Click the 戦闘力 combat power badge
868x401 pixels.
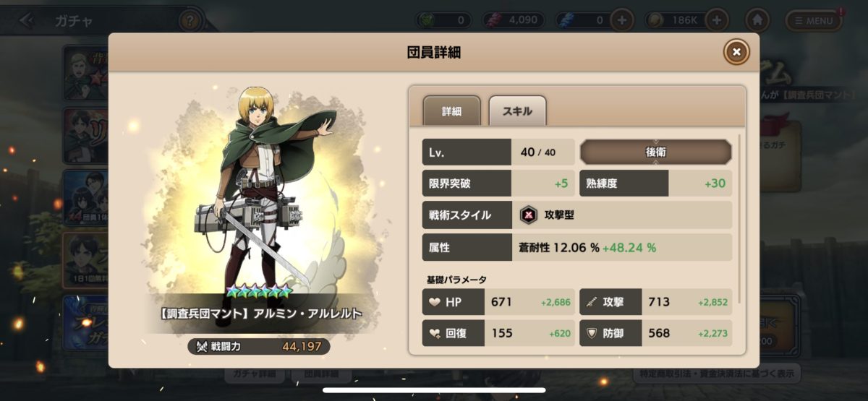pos(259,347)
